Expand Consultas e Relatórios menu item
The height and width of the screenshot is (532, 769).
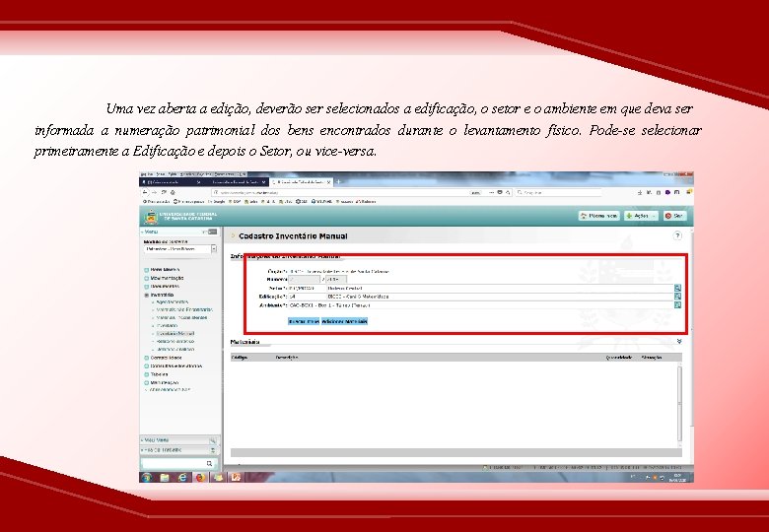coord(175,366)
